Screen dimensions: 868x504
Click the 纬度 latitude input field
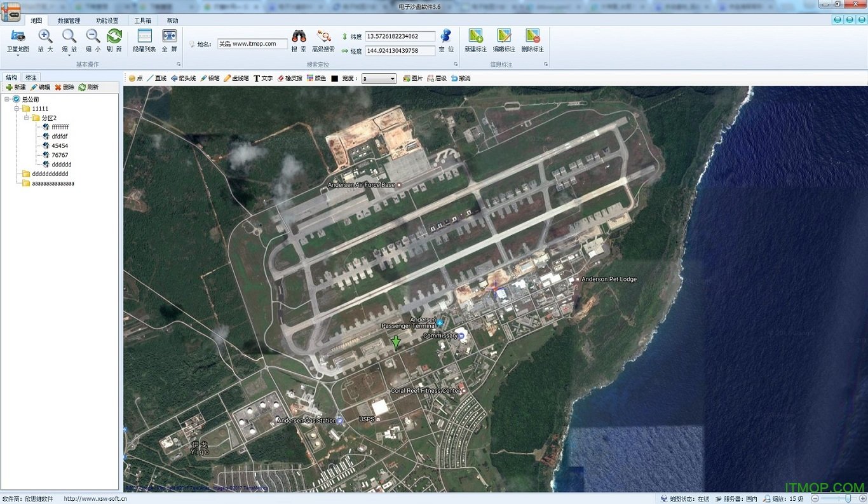click(x=400, y=36)
